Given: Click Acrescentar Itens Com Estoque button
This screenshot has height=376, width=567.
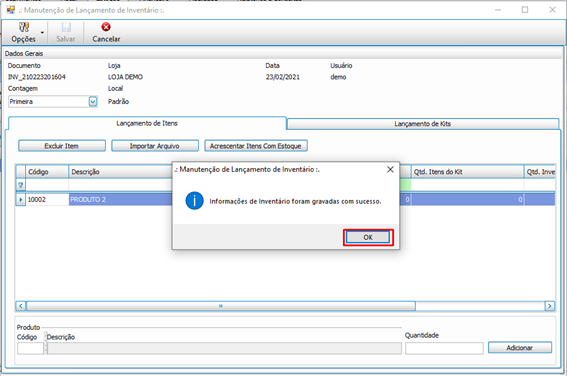Looking at the screenshot, I should click(x=256, y=146).
